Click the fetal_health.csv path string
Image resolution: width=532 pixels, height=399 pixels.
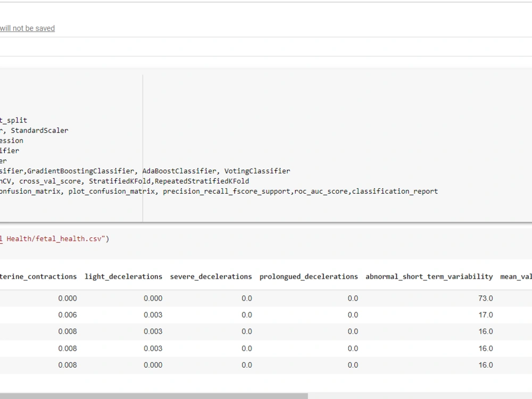[x=52, y=239]
